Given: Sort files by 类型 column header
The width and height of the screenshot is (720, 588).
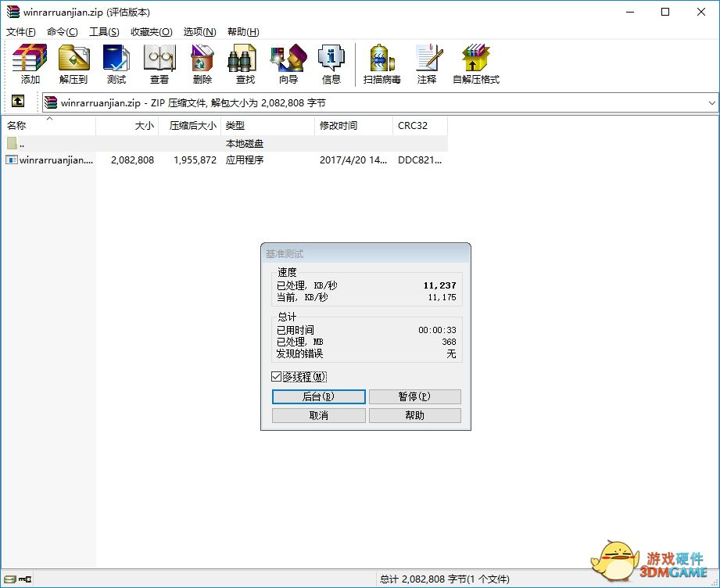Looking at the screenshot, I should point(267,125).
